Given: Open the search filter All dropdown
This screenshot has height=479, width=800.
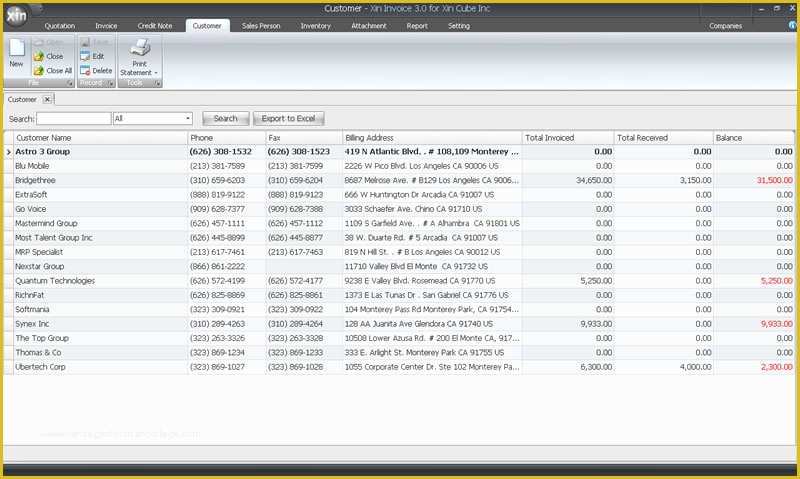Looking at the screenshot, I should coord(188,118).
